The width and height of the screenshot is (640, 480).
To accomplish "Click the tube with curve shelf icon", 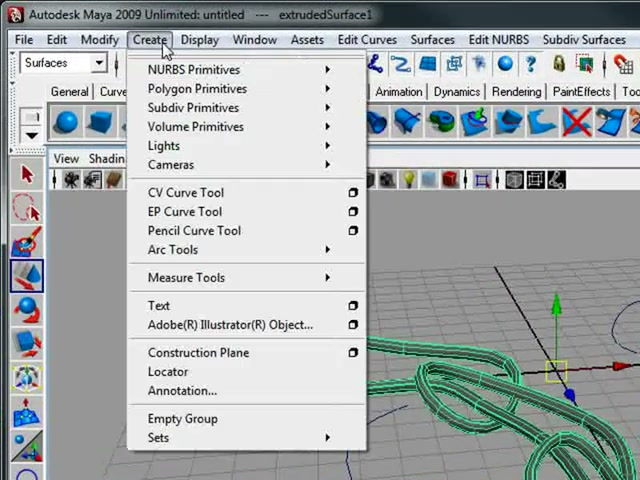I will point(407,122).
